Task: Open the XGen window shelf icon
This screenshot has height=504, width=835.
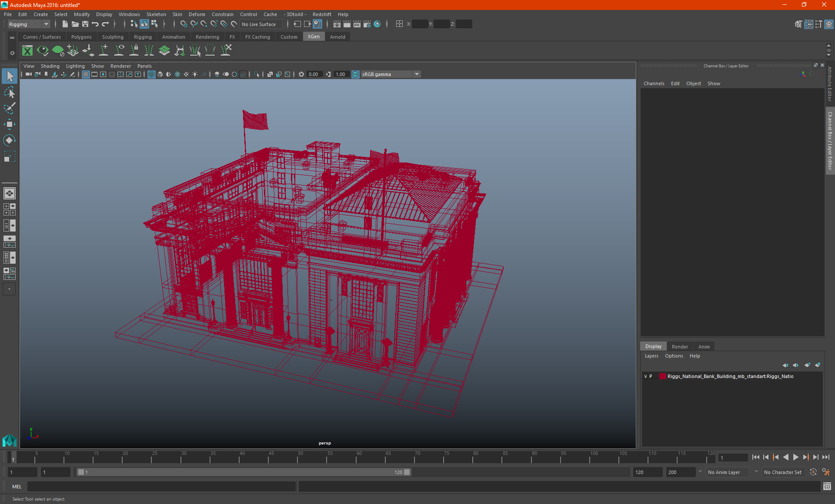Action: [x=27, y=51]
